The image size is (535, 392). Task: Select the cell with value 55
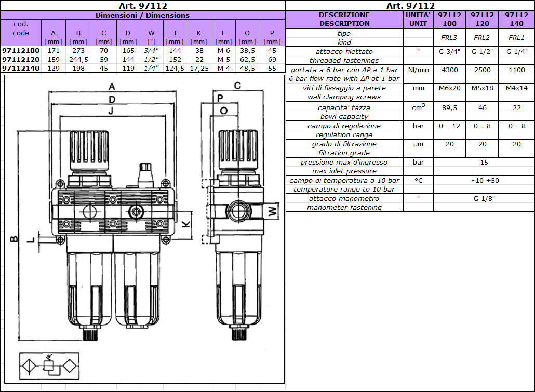pos(272,68)
